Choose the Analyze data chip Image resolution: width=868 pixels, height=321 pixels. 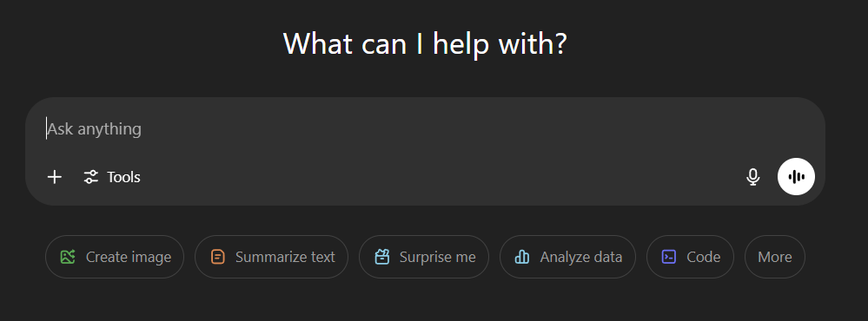coord(567,257)
